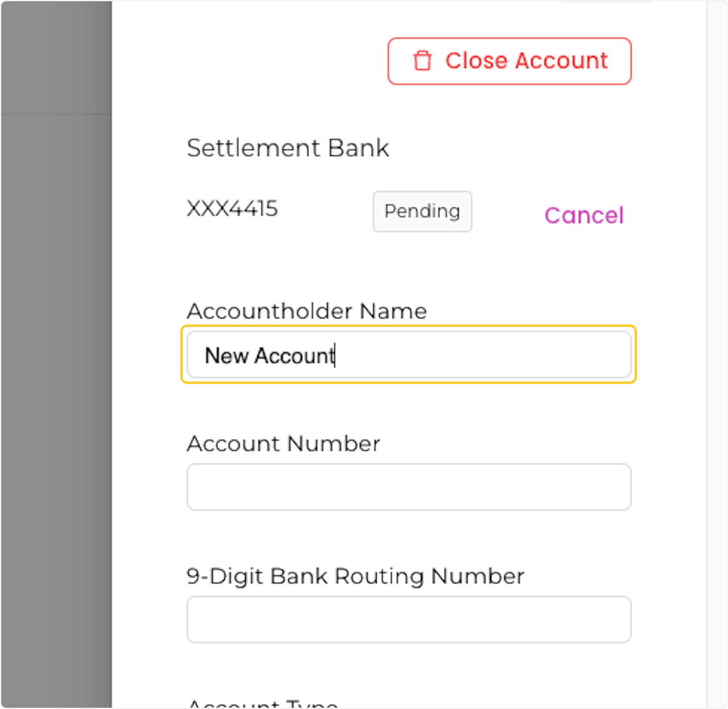Click the dimmed sidebar divider line
728x709 pixels.
[56, 113]
